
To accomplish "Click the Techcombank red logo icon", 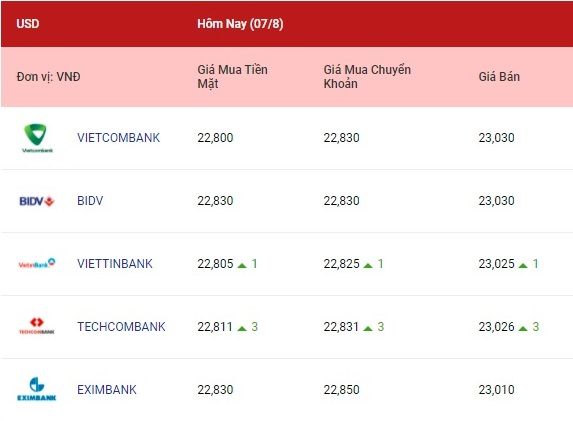I will (x=37, y=326).
